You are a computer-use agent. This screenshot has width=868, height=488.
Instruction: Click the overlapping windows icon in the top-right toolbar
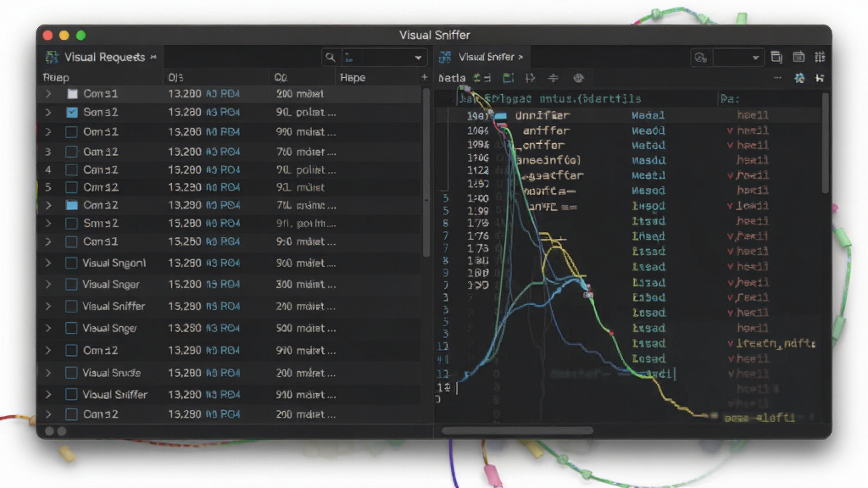[x=776, y=57]
